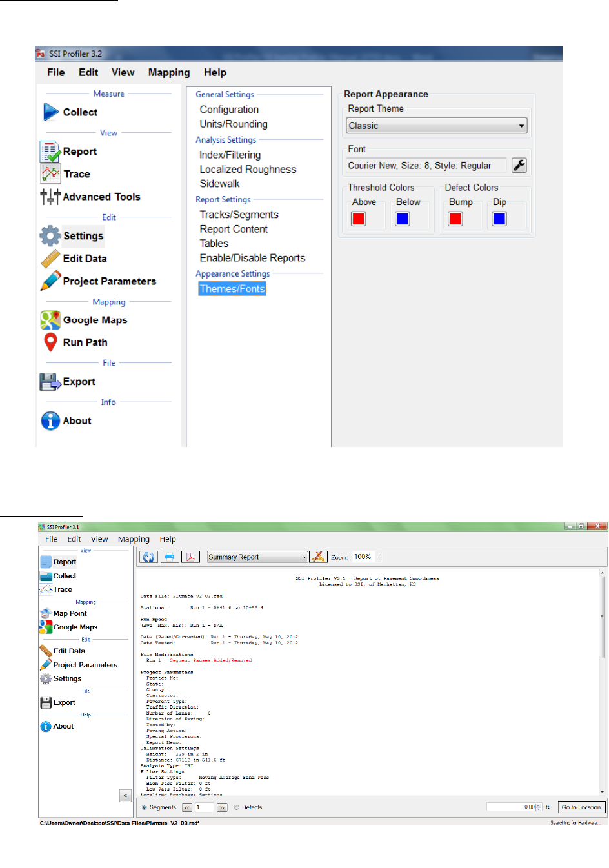The image size is (609, 868).
Task: Select the Settings gear in Profiler 3.2
Action: tap(72, 236)
